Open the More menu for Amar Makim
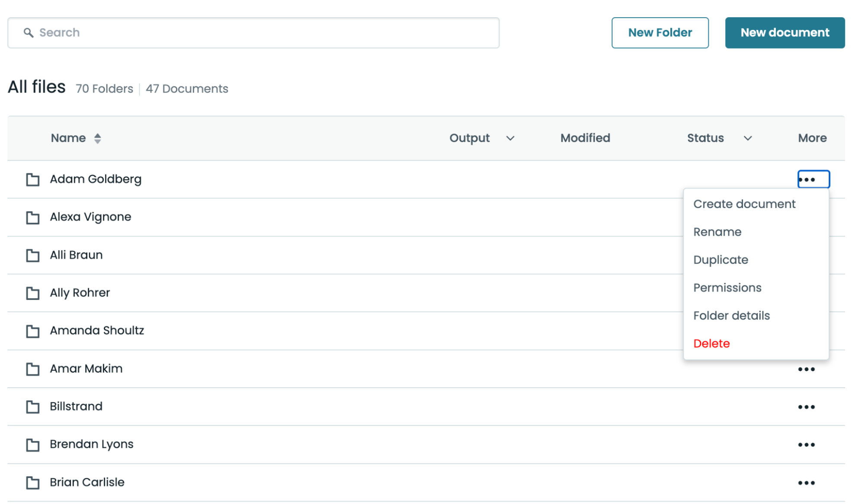Image resolution: width=864 pixels, height=504 pixels. [807, 369]
